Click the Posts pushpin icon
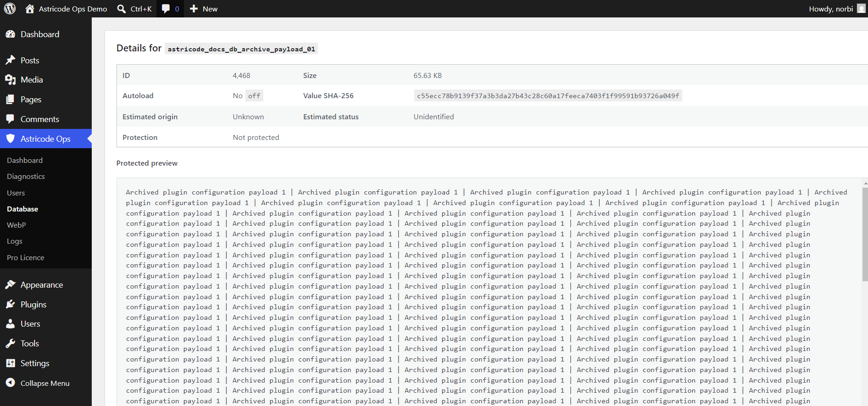868x406 pixels. pos(10,60)
